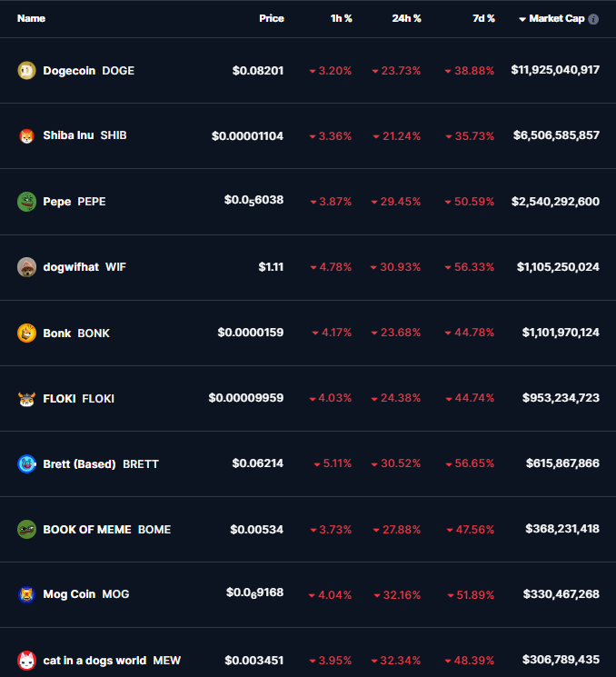Click the MEW cat logo icon
The width and height of the screenshot is (616, 677).
[x=26, y=660]
